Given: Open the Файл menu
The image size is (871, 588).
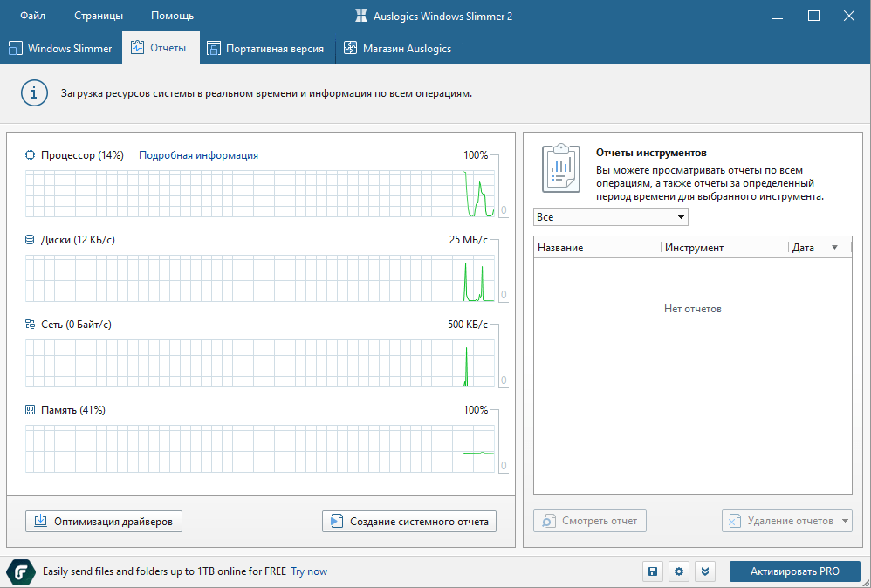Looking at the screenshot, I should [x=33, y=16].
